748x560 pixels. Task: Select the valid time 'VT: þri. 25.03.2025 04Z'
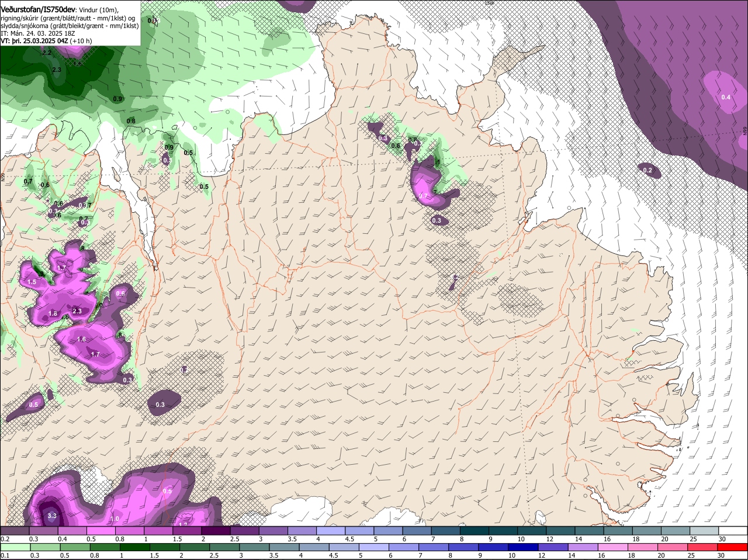click(x=34, y=41)
